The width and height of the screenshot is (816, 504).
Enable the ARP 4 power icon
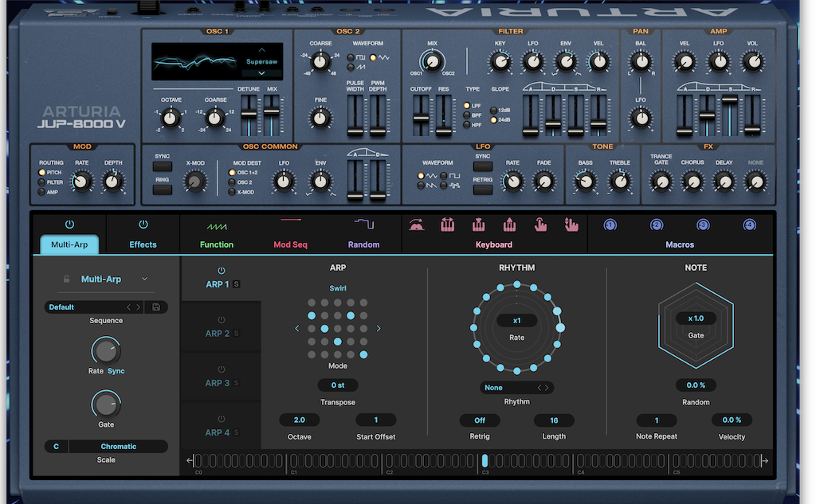222,419
